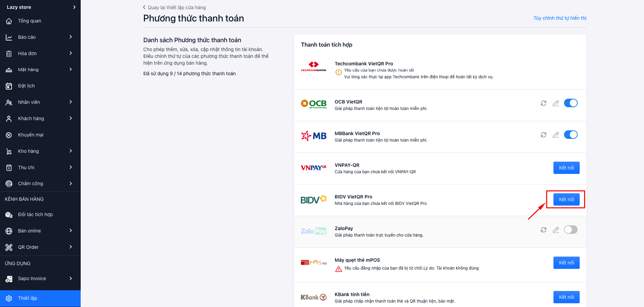This screenshot has width=644, height=307.
Task: Turn off the MBBank VietQR Pro switch
Action: click(571, 135)
